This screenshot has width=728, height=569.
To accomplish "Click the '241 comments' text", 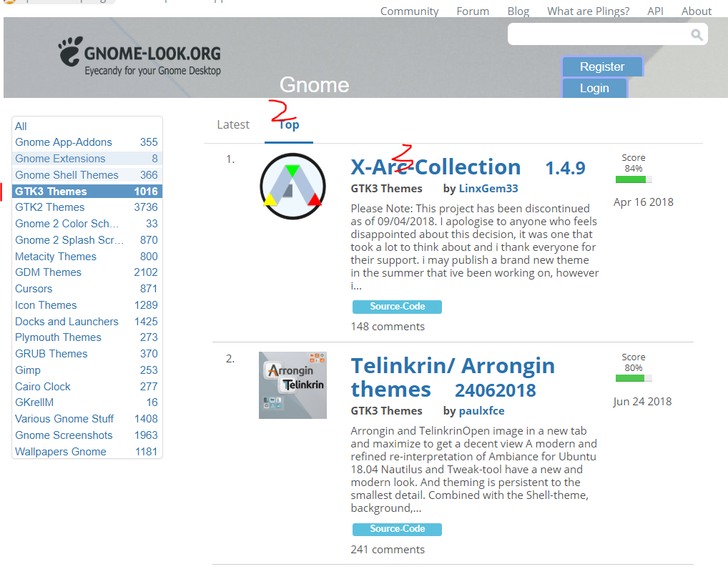I will click(388, 550).
